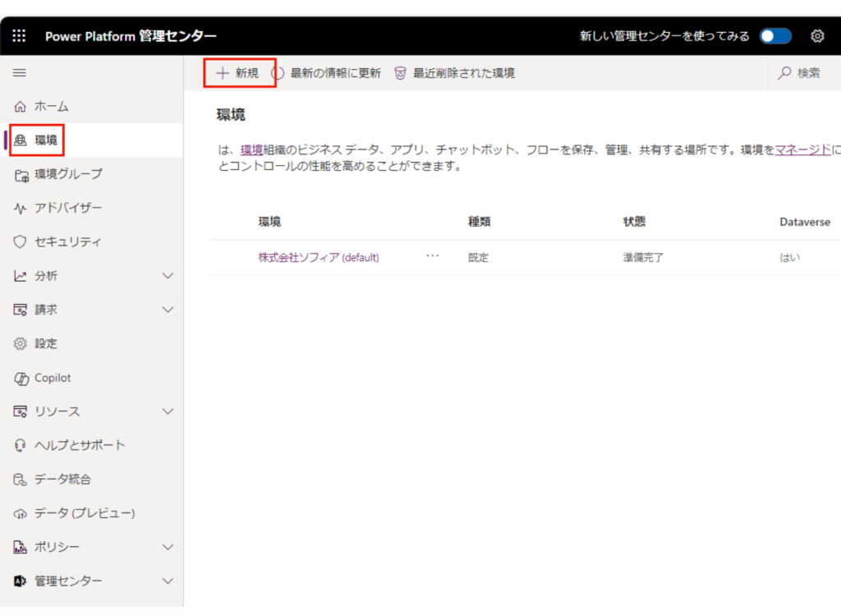The height and width of the screenshot is (616, 841).
Task: Click the ホーム home icon
Action: tap(21, 107)
